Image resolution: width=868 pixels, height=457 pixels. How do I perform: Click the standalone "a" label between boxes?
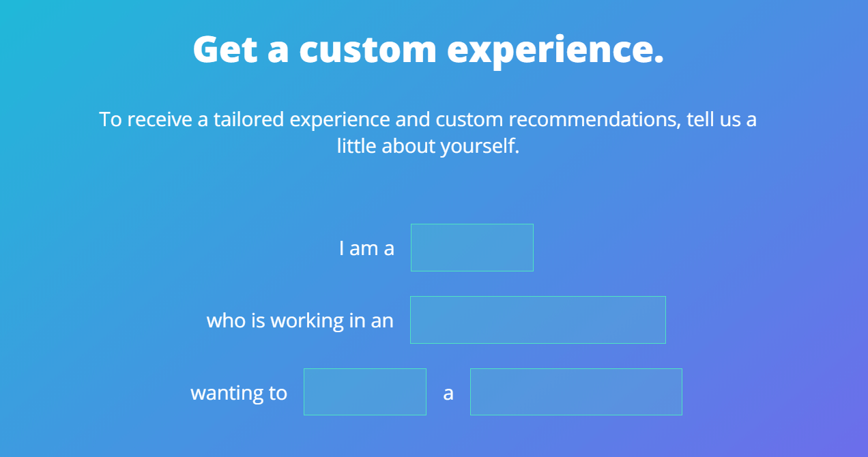point(448,394)
